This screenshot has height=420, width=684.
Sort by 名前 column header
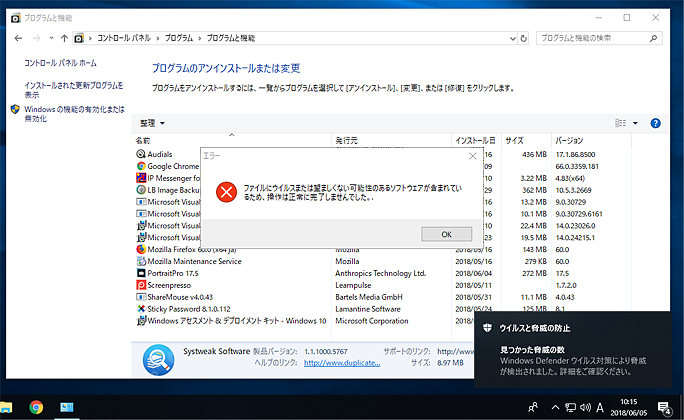point(143,140)
